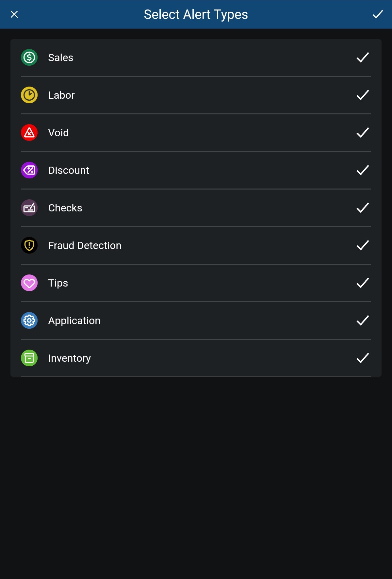Click the Tips heart icon
Viewport: 392px width, 579px height.
click(29, 283)
